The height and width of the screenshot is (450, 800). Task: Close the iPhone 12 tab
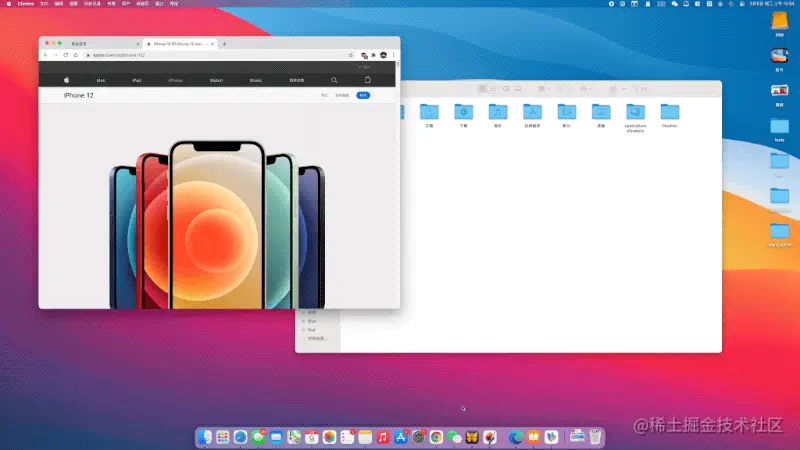tap(212, 44)
